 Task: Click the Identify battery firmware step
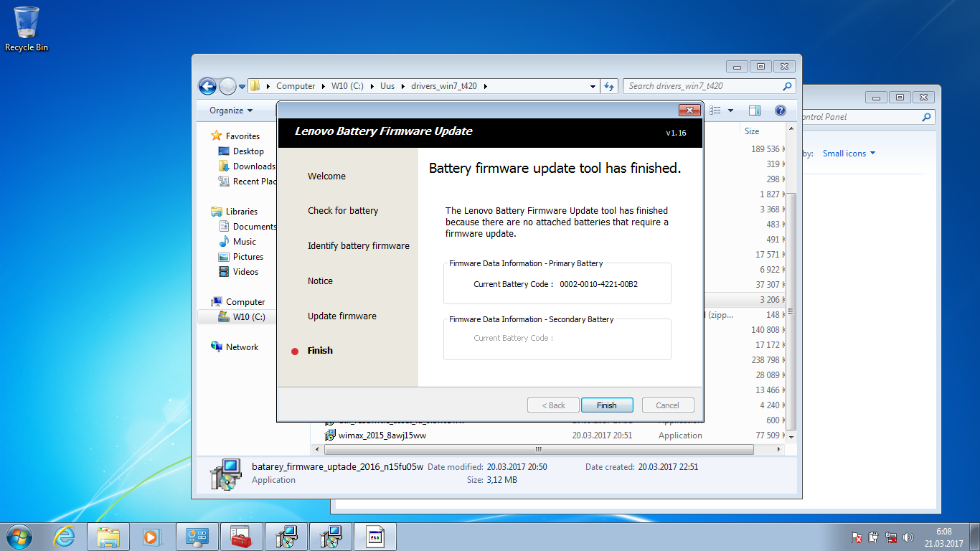[x=359, y=246]
